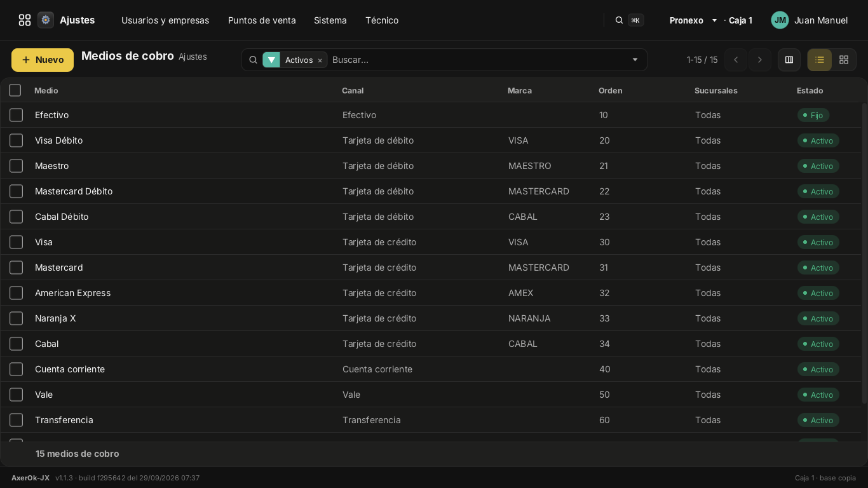Check the Efectivo row checkbox
868x488 pixels.
coord(17,115)
